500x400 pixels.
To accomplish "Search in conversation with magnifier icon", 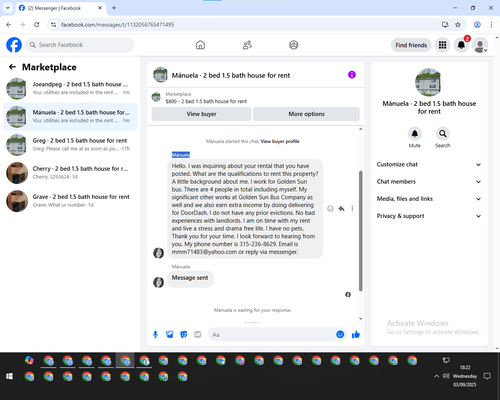I will click(x=443, y=134).
